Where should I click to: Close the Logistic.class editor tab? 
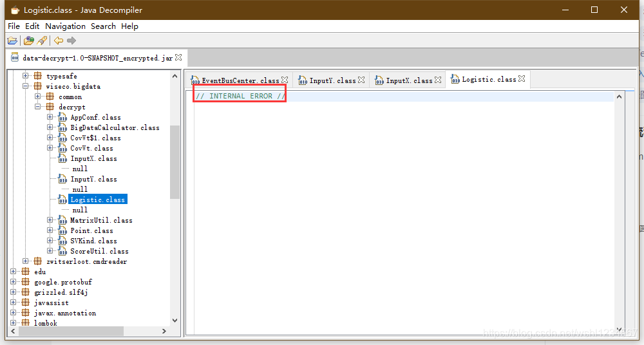click(x=522, y=79)
